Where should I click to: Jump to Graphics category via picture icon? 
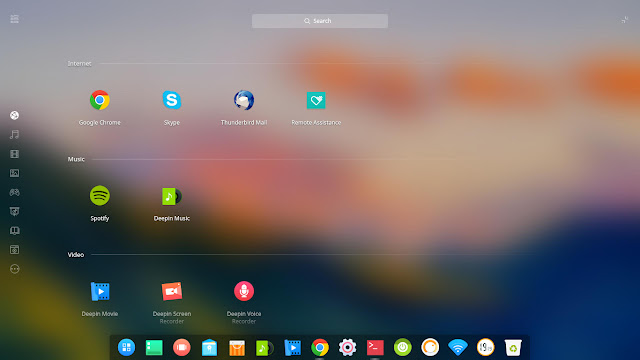tap(15, 173)
